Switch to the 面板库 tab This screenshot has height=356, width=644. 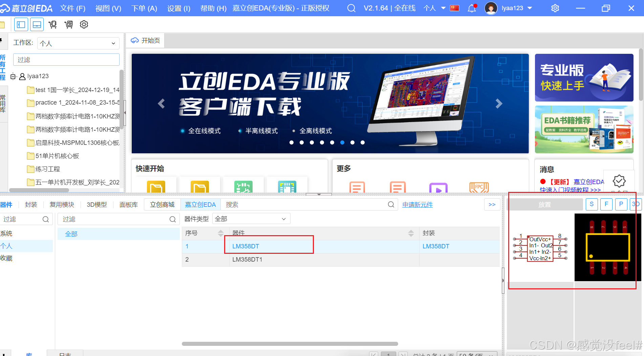(x=129, y=205)
